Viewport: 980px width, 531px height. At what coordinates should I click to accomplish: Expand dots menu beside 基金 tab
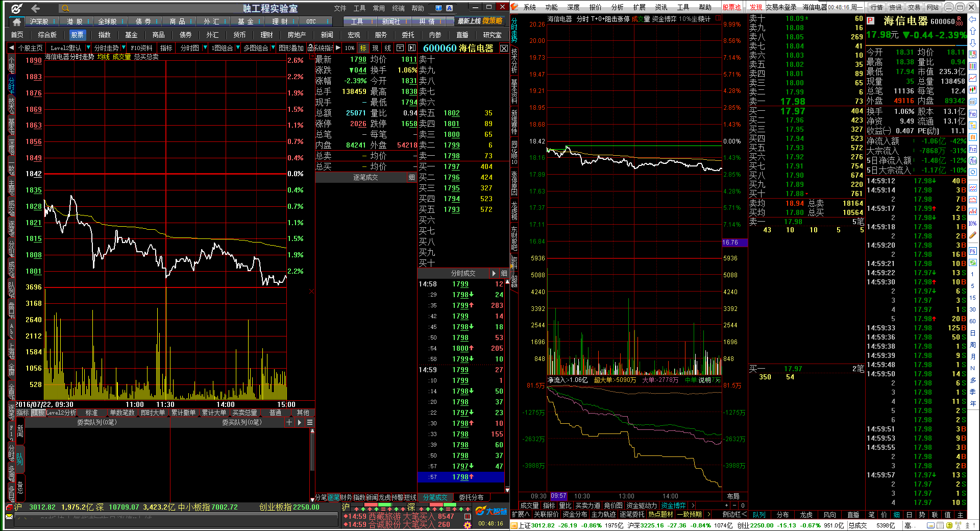coord(259,21)
